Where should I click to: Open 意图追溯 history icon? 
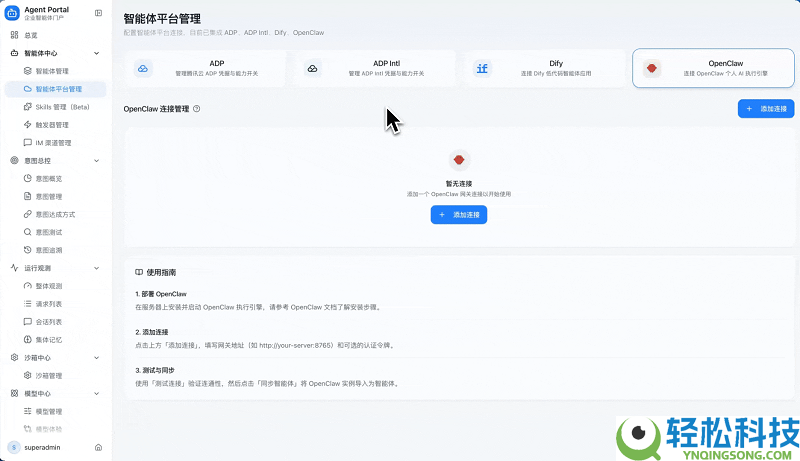pos(28,250)
